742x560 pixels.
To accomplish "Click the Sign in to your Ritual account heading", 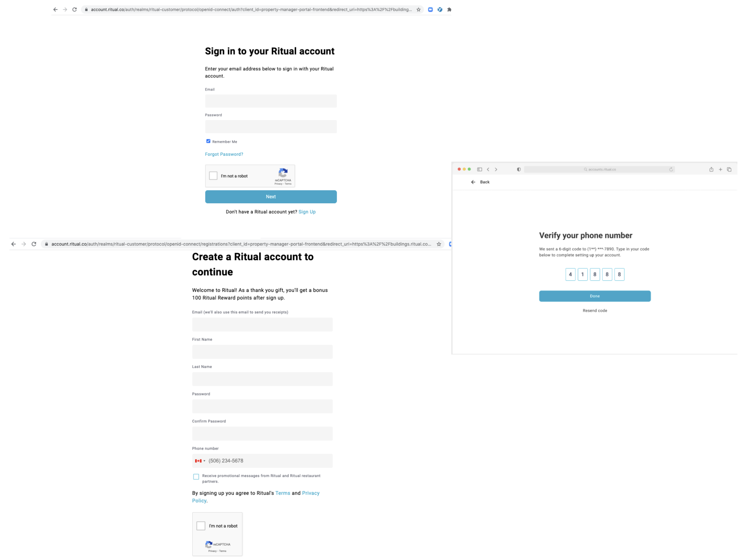I will point(270,51).
